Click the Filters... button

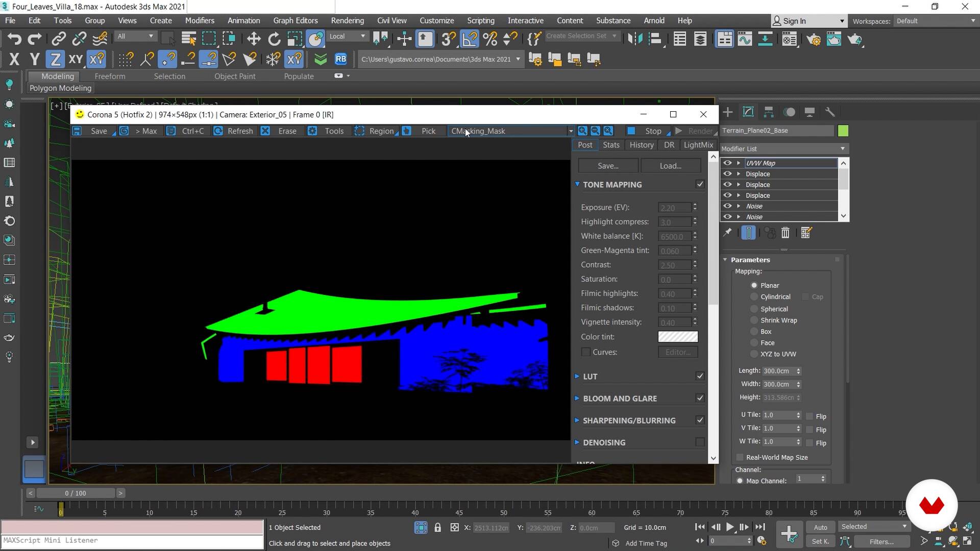point(881,541)
